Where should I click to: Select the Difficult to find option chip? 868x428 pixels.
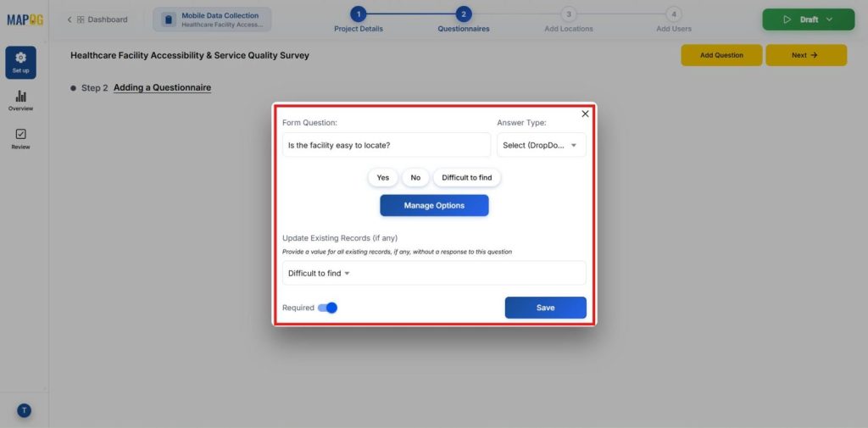coord(467,178)
